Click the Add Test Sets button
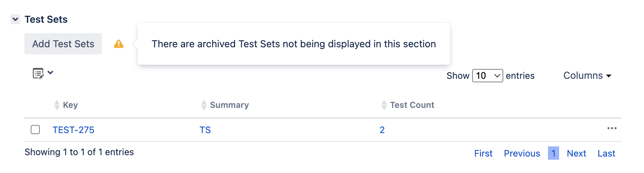 [x=63, y=44]
